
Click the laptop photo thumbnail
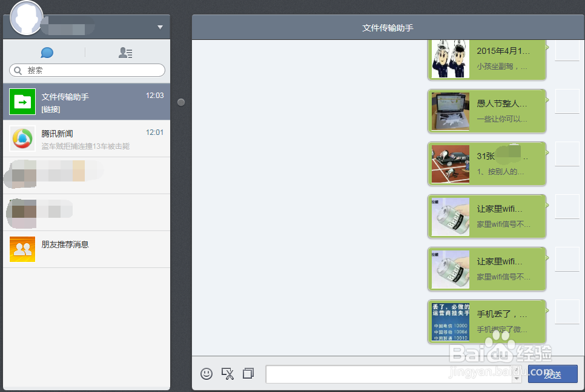[451, 111]
